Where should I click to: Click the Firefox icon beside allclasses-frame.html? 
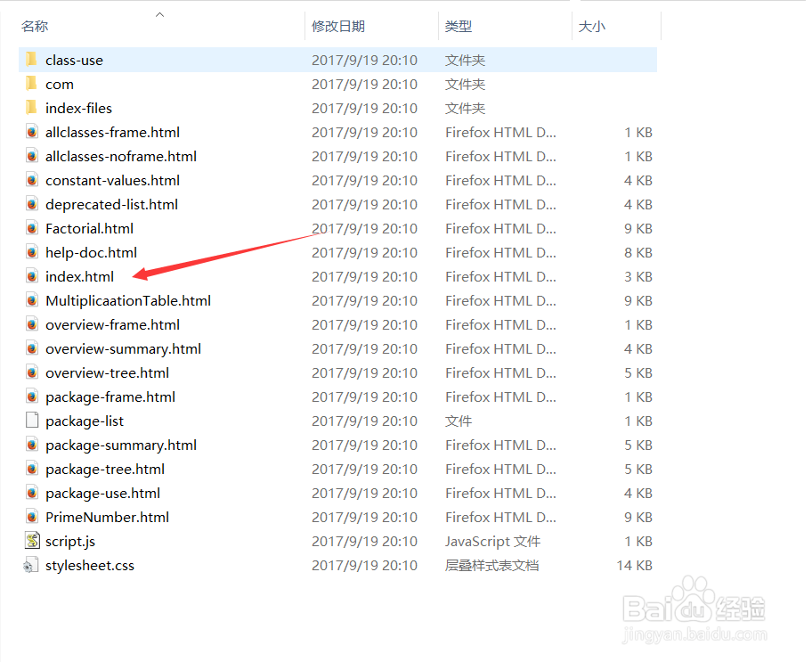click(31, 132)
